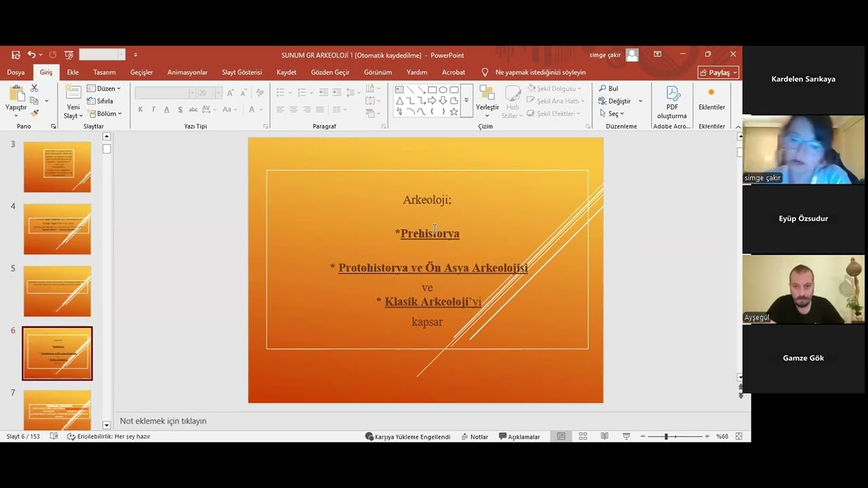Click 'Erişilebilirlik: Her şey hazır' status
This screenshot has height=488, width=868.
[x=108, y=436]
